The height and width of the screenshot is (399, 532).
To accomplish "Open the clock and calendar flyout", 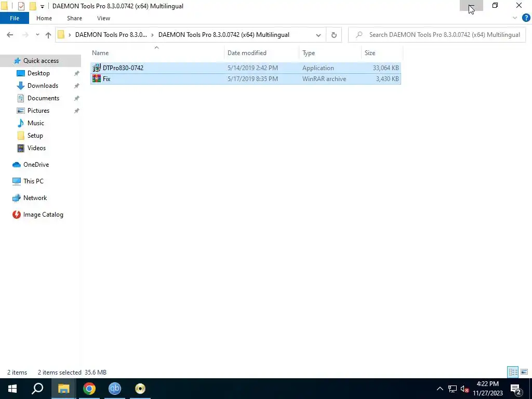I will (x=487, y=389).
